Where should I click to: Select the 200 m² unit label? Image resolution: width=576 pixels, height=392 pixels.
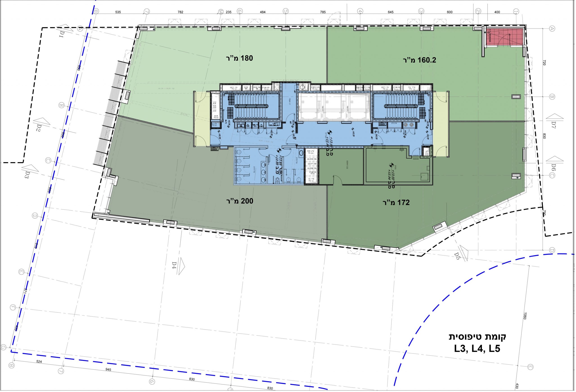click(240, 201)
